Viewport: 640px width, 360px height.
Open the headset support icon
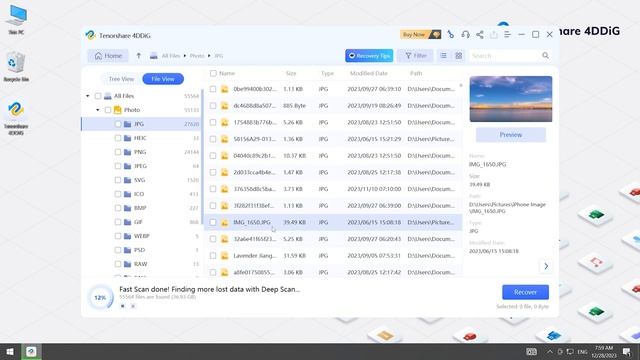(x=465, y=35)
